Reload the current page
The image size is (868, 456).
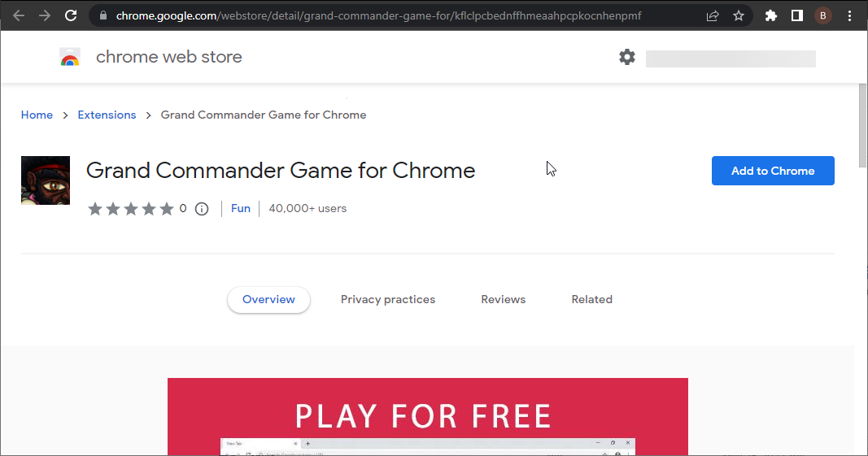click(71, 15)
